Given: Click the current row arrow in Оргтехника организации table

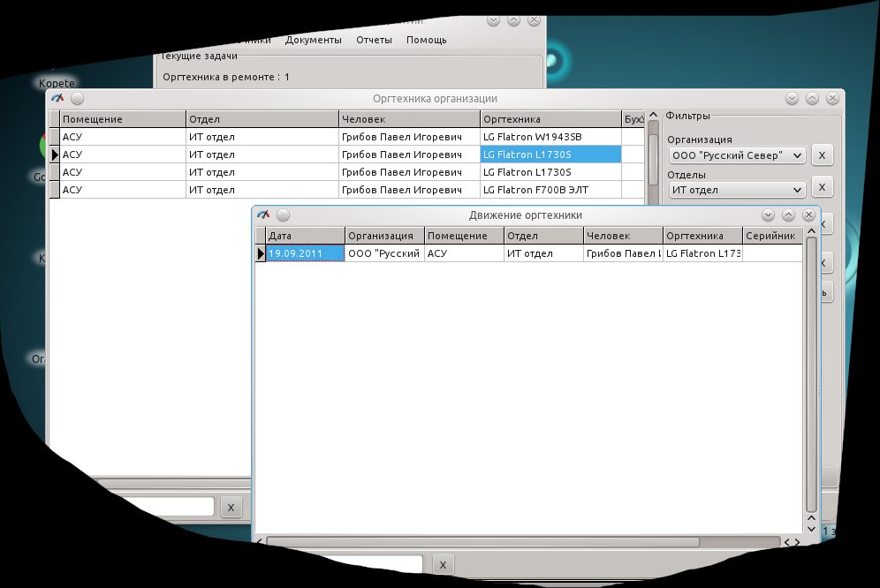Looking at the screenshot, I should (x=55, y=155).
